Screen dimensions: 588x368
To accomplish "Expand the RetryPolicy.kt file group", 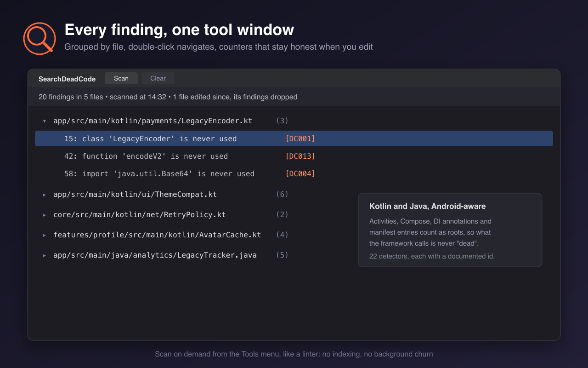I will (x=45, y=215).
